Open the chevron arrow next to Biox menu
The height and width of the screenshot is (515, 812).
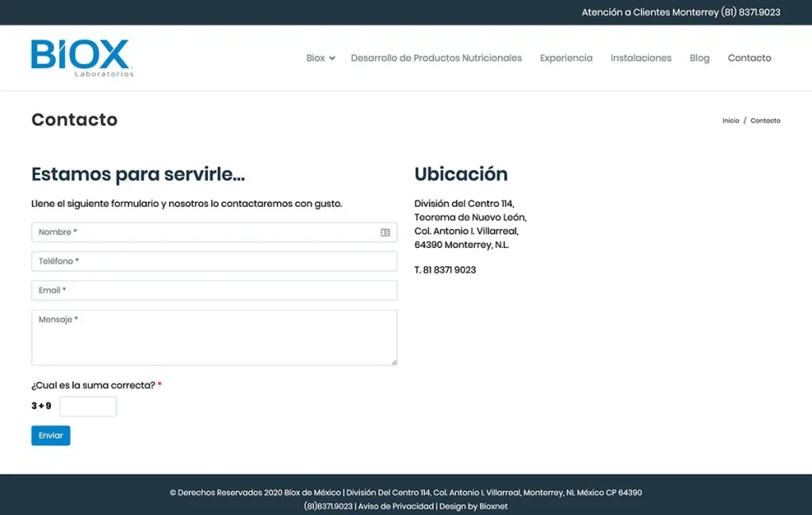[x=331, y=58]
